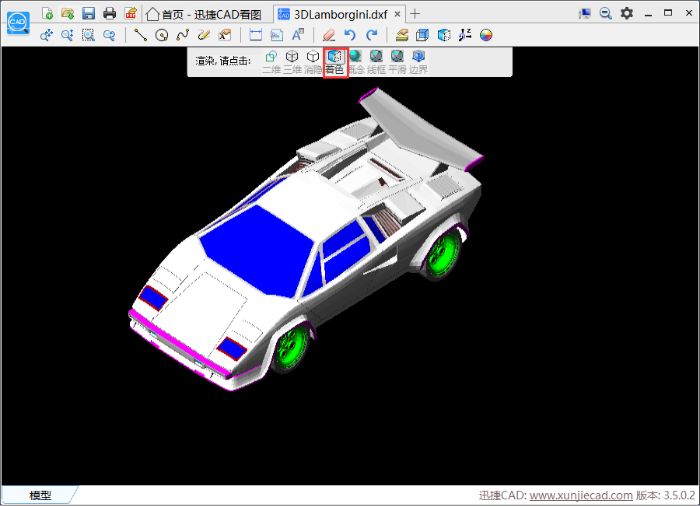Click the new file icon
The width and height of the screenshot is (700, 506).
click(47, 13)
